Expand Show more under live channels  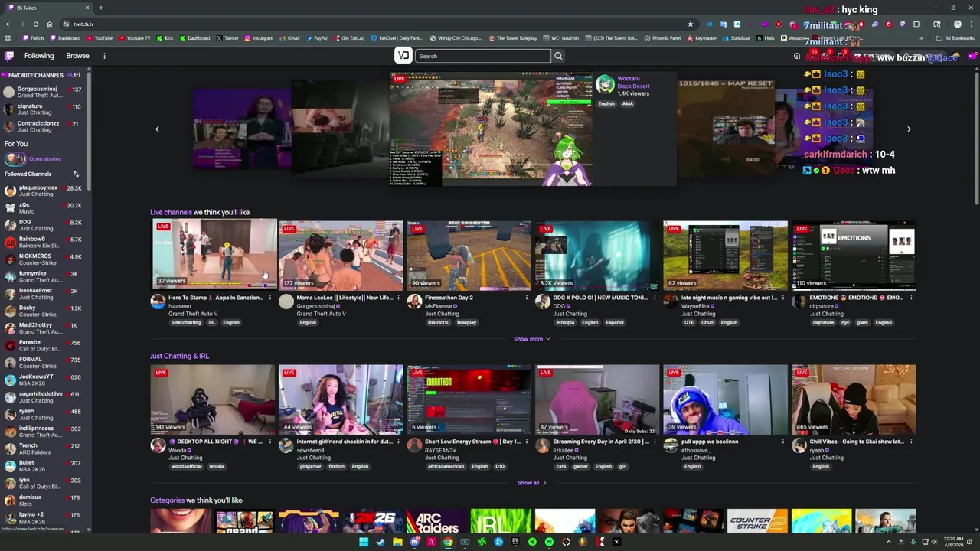[x=531, y=339]
